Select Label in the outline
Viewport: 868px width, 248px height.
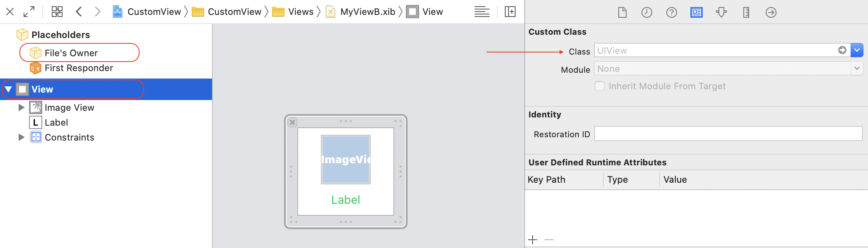(x=56, y=122)
